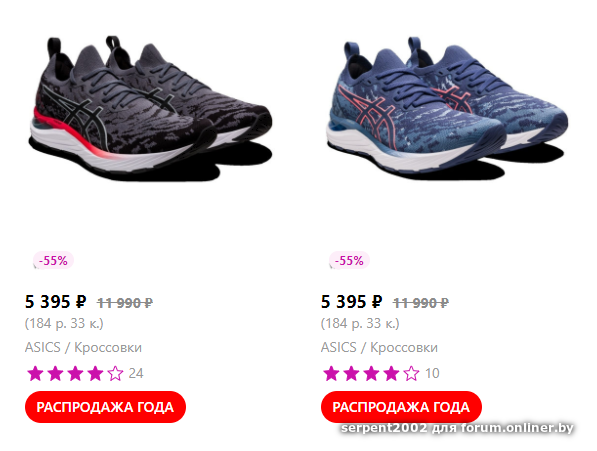Click the -55% badge under the blue sneakers
The width and height of the screenshot is (597, 451).
349,261
